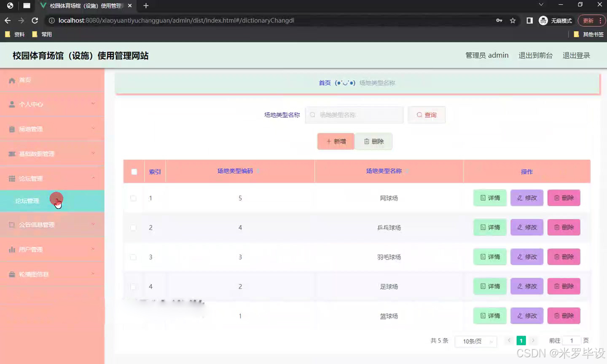Click the site info icon before localhost
Screen dimensions: 607x364
pos(51,20)
